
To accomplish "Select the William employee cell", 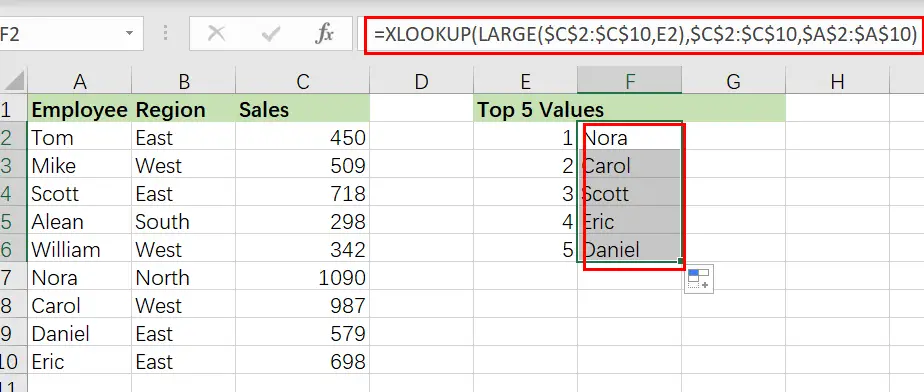I will tap(80, 248).
